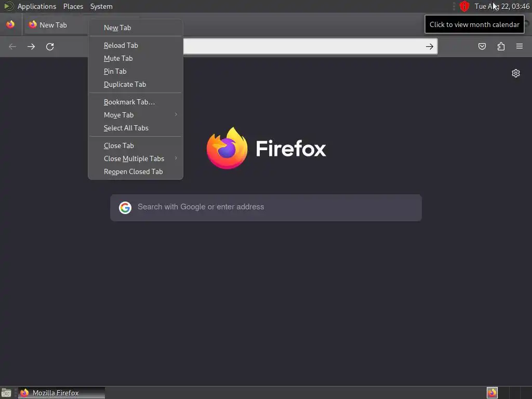This screenshot has height=399, width=532.
Task: Open the System panel menu
Action: click(101, 6)
